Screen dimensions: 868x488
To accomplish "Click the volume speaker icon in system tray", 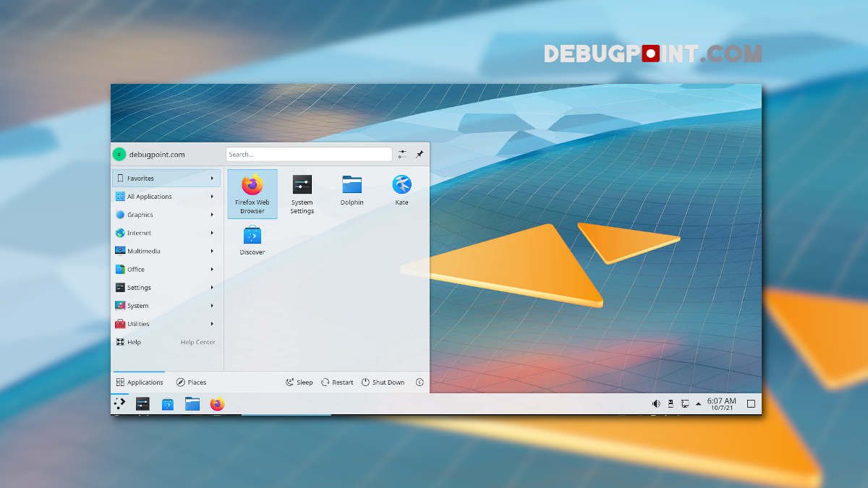I will [x=656, y=403].
